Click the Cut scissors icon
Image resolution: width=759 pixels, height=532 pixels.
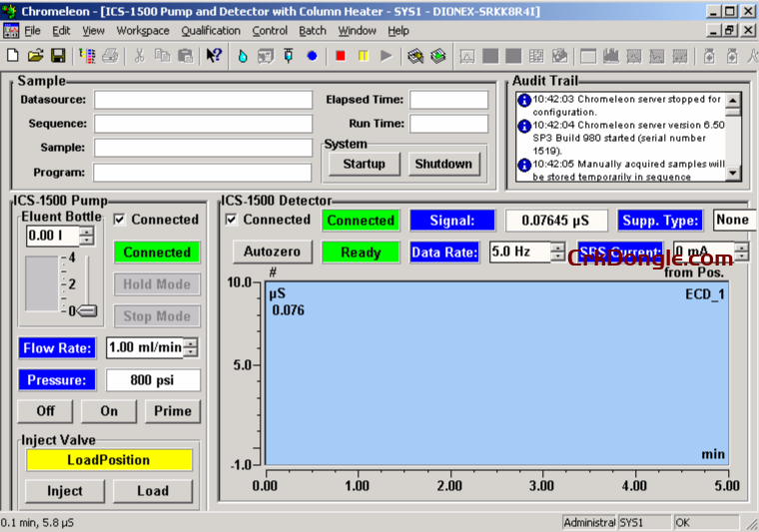pos(140,56)
